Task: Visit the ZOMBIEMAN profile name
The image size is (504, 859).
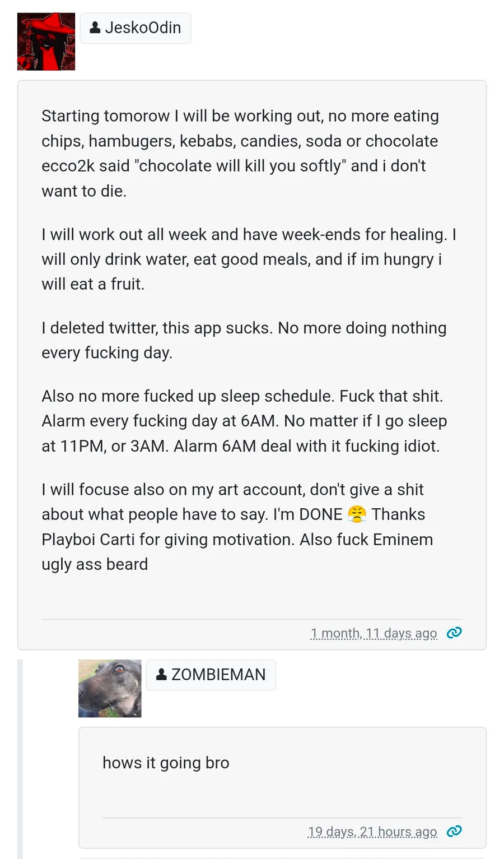Action: click(218, 674)
